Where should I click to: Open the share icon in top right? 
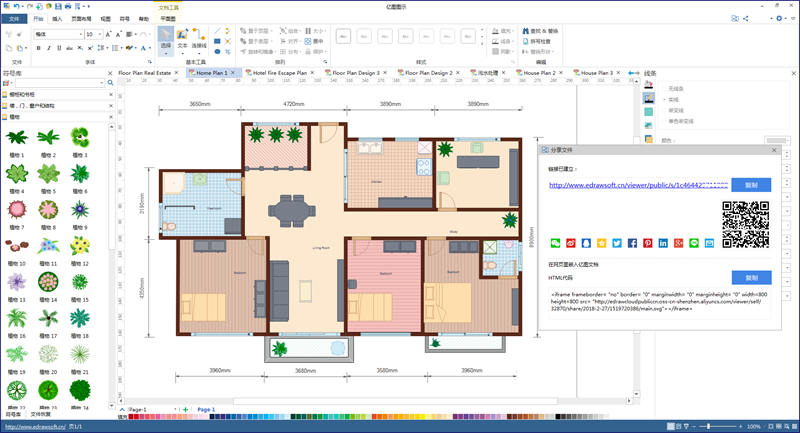tap(745, 18)
